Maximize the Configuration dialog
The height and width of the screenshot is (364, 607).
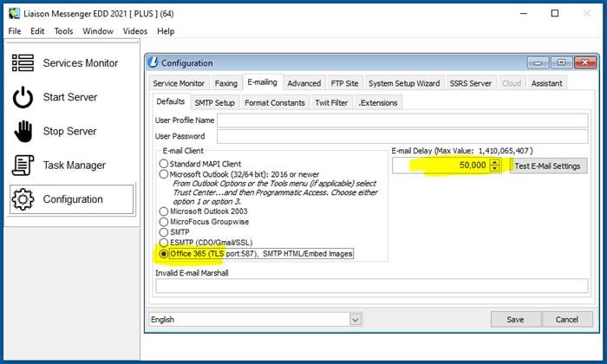tap(561, 62)
